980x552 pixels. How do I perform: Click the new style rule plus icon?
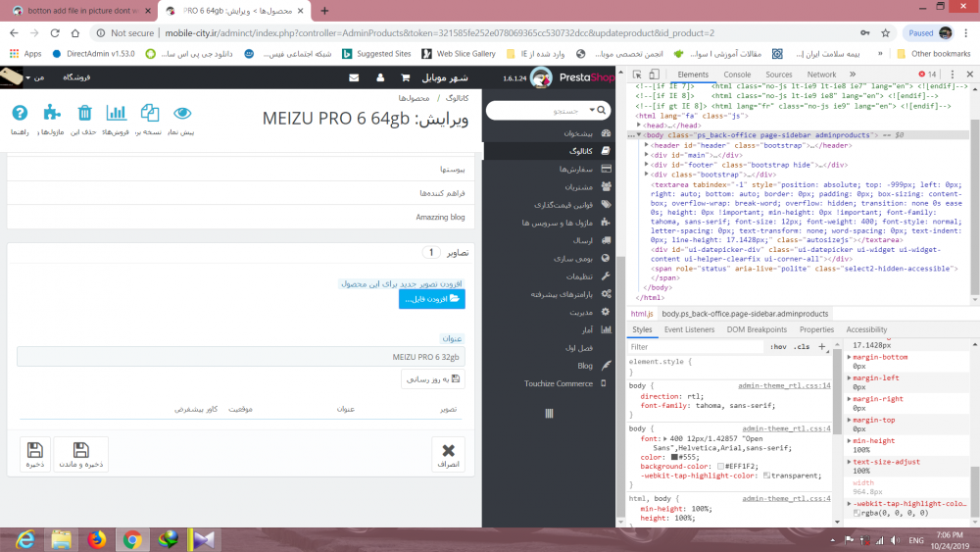click(x=822, y=347)
